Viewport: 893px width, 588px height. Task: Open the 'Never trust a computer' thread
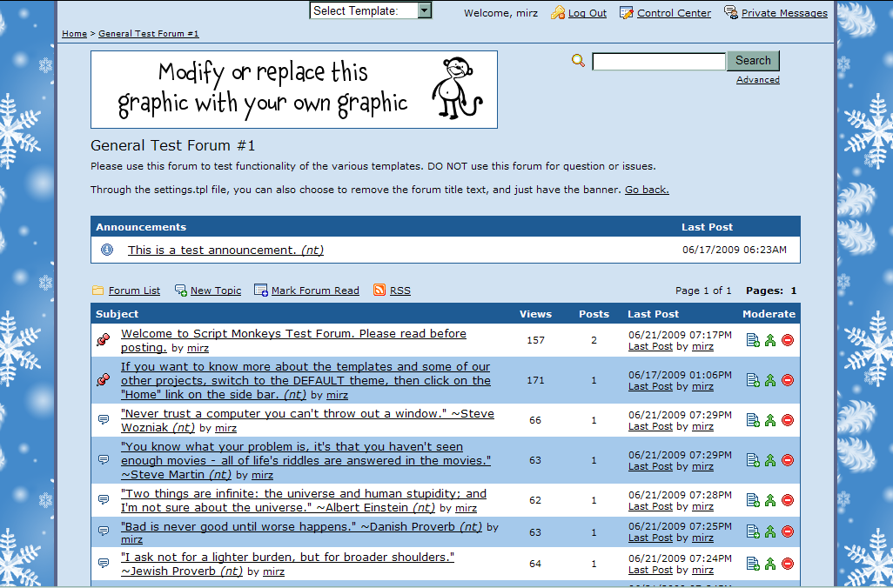click(307, 421)
